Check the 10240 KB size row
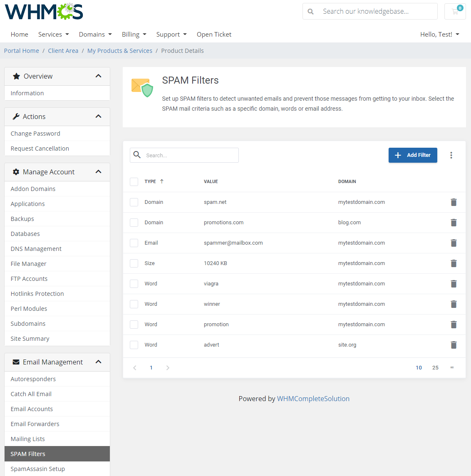This screenshot has height=476, width=471. (x=134, y=263)
